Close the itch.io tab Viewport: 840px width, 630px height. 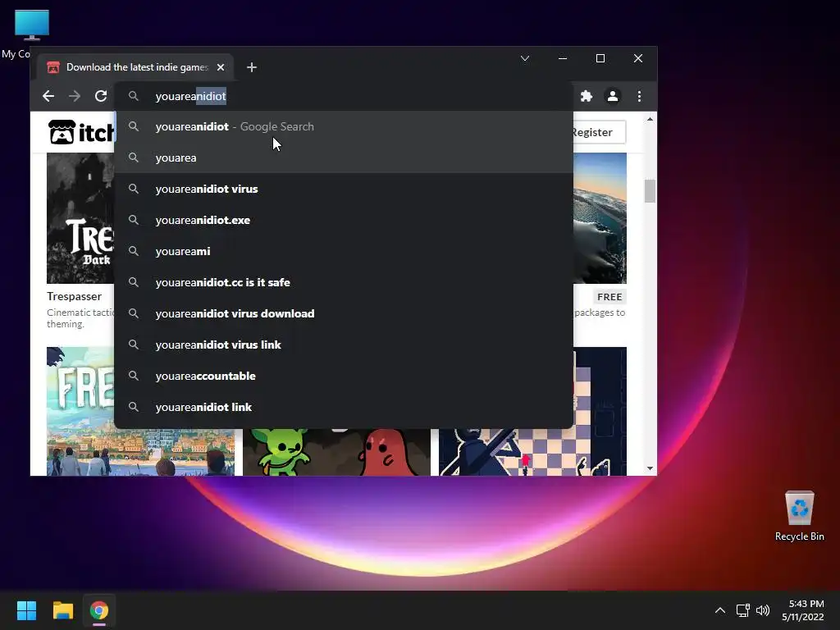221,67
